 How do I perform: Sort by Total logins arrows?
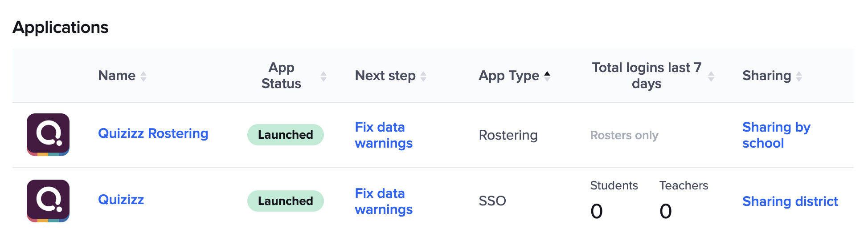click(711, 76)
